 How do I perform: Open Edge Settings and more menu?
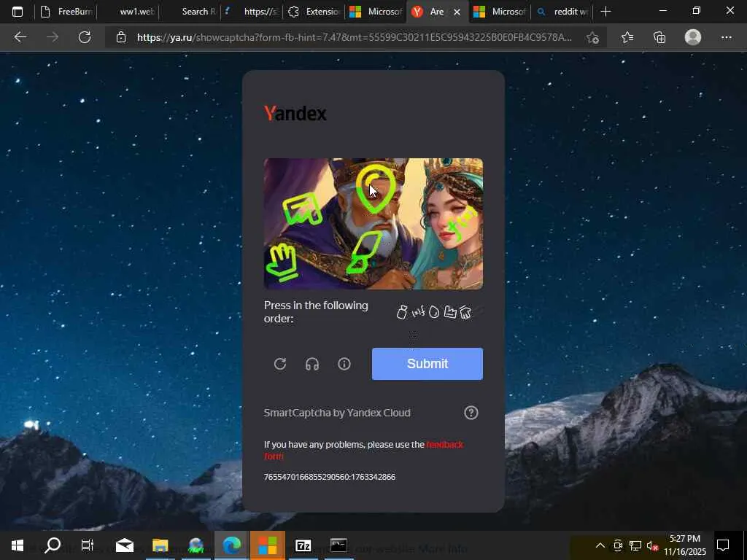pyautogui.click(x=726, y=37)
